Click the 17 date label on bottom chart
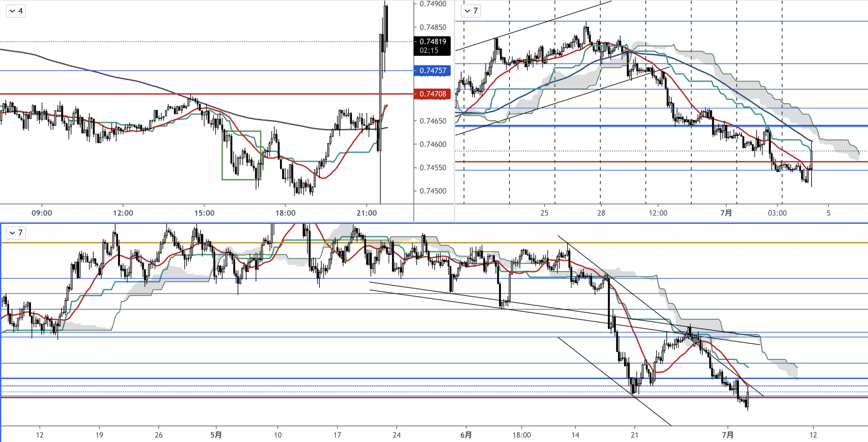The width and height of the screenshot is (868, 442). tap(337, 435)
